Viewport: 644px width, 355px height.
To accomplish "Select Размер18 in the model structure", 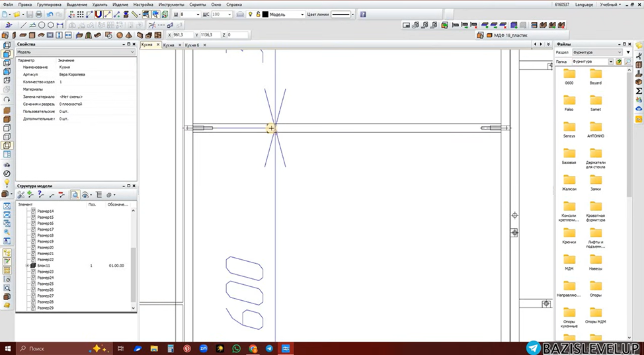I will [45, 235].
